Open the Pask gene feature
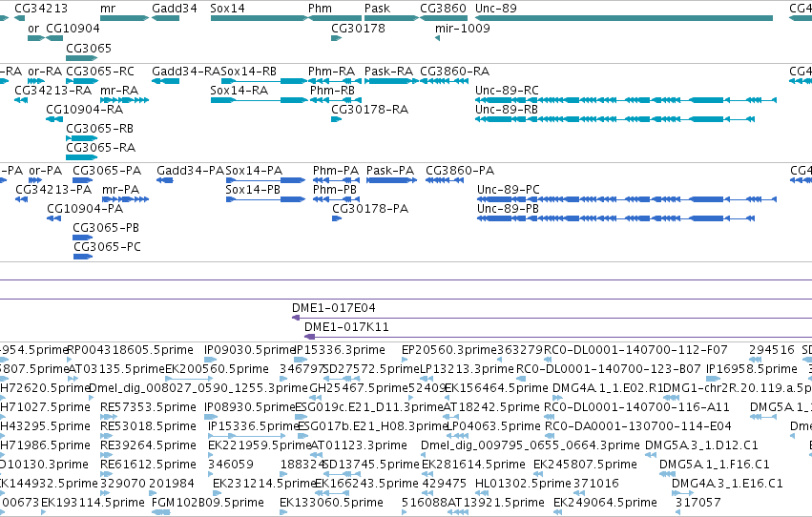Image resolution: width=812 pixels, height=517 pixels. 391,18
